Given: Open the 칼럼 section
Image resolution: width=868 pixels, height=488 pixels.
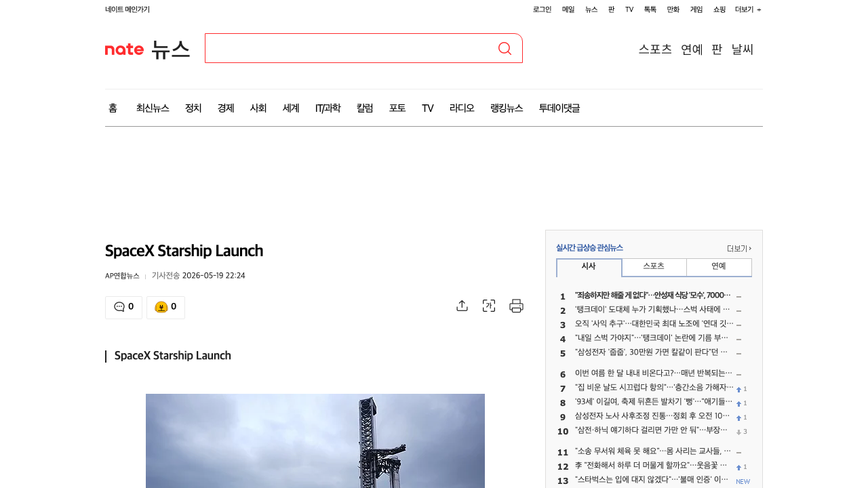Looking at the screenshot, I should [x=365, y=108].
